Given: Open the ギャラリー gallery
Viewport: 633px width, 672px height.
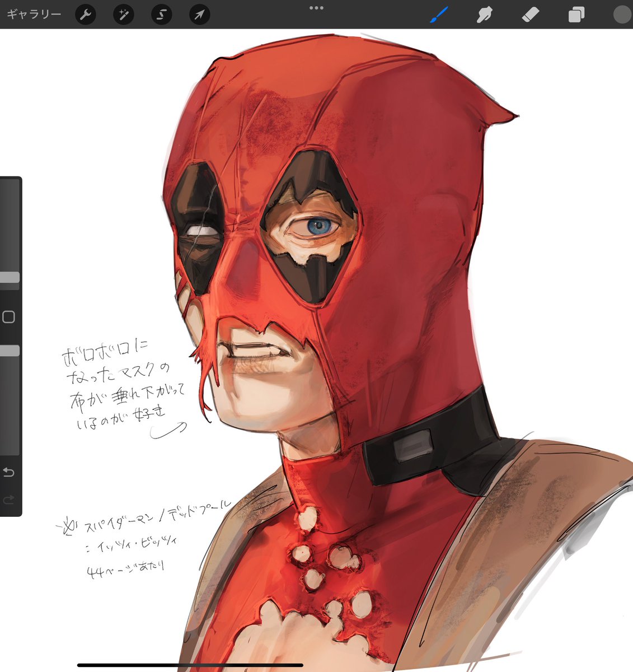Looking at the screenshot, I should pos(34,15).
